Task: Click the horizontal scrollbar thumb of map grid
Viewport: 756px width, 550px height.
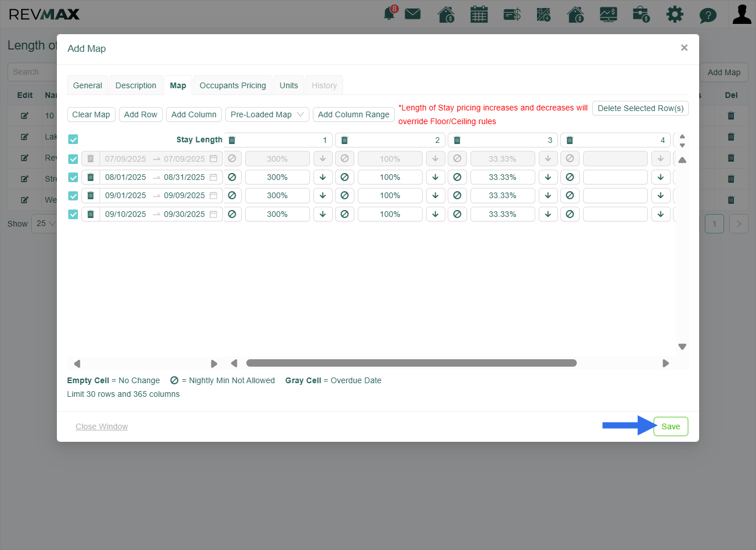Action: tap(411, 363)
